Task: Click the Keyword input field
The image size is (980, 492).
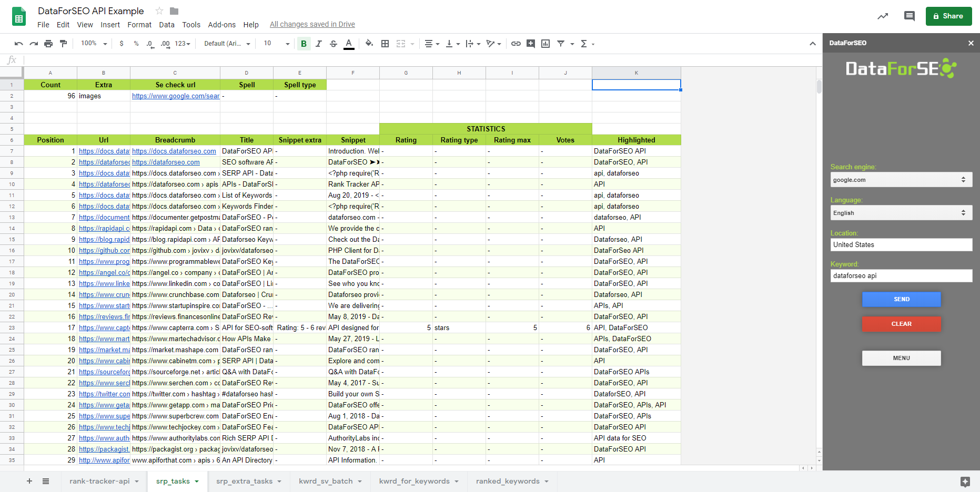Action: click(x=901, y=275)
